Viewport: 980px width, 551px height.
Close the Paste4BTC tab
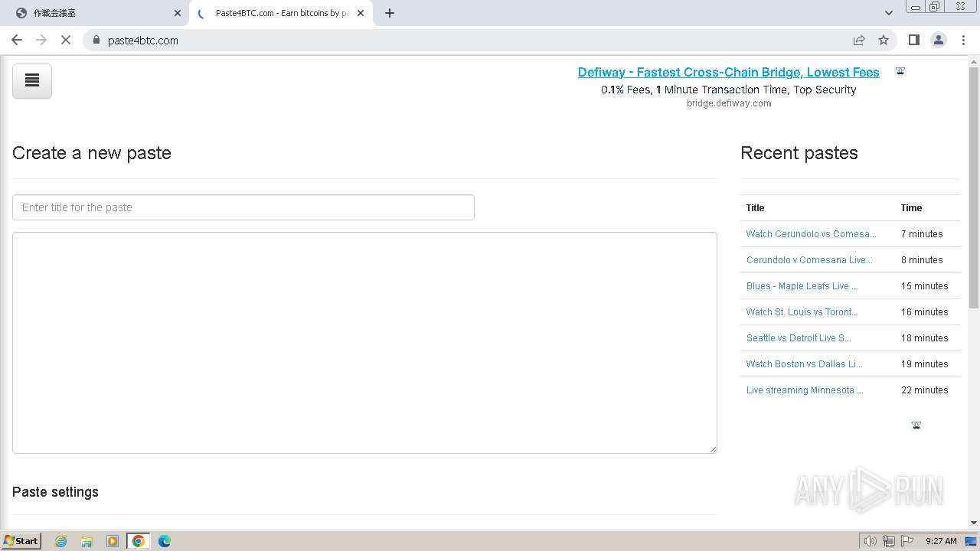click(361, 13)
